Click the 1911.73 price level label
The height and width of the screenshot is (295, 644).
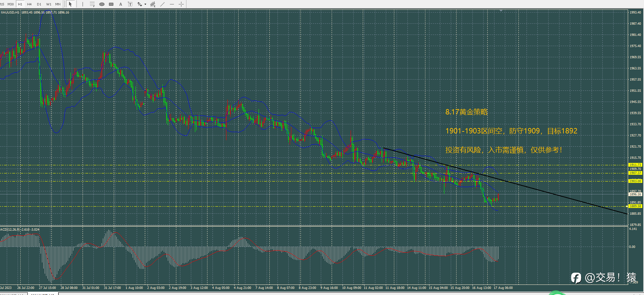tap(635, 165)
